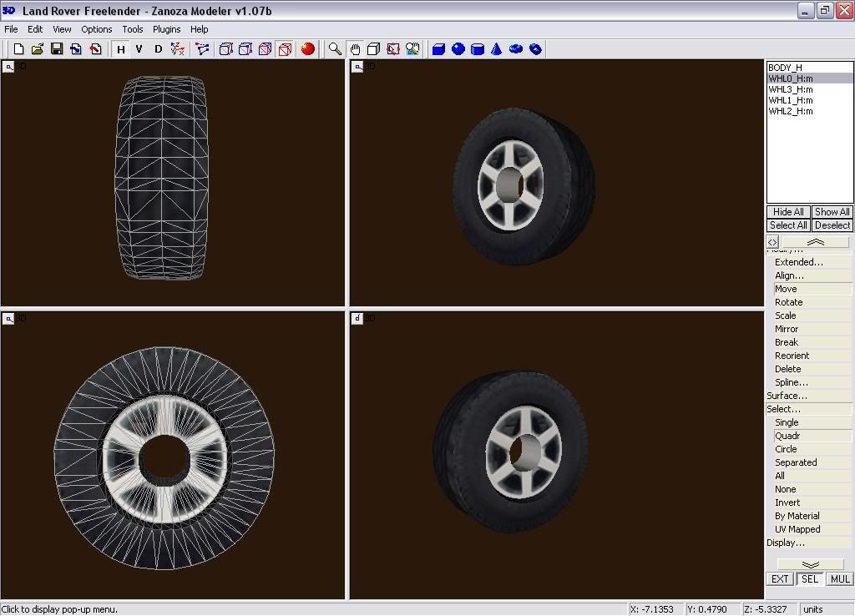The width and height of the screenshot is (855, 616).
Task: Toggle the MUL multi-select mode button
Action: (x=839, y=579)
